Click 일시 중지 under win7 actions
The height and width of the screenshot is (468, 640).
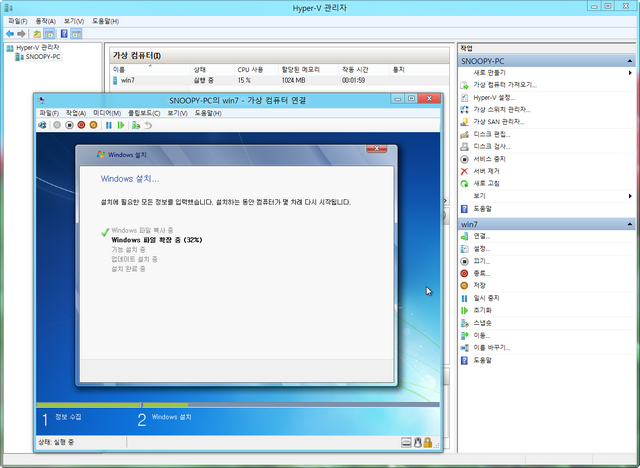486,298
